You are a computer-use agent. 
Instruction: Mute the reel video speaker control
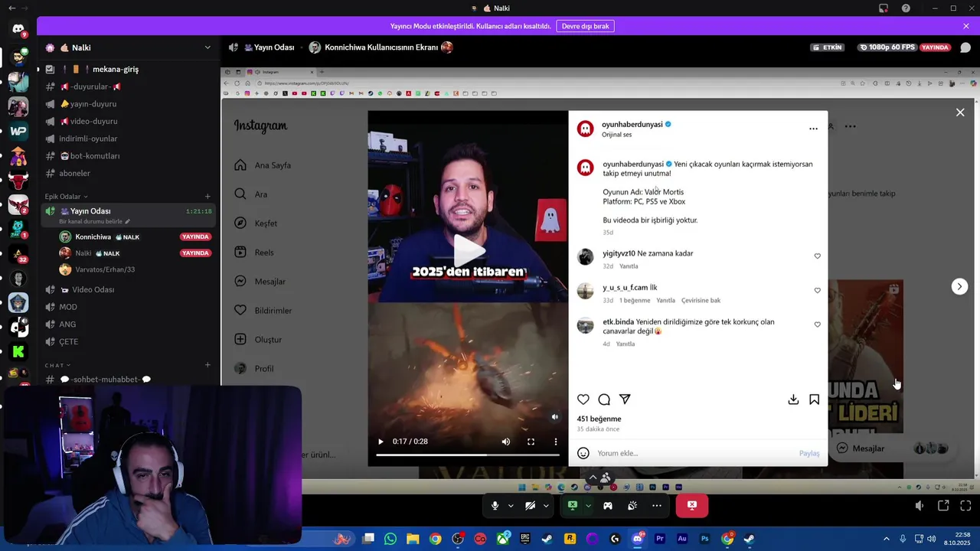coord(505,442)
